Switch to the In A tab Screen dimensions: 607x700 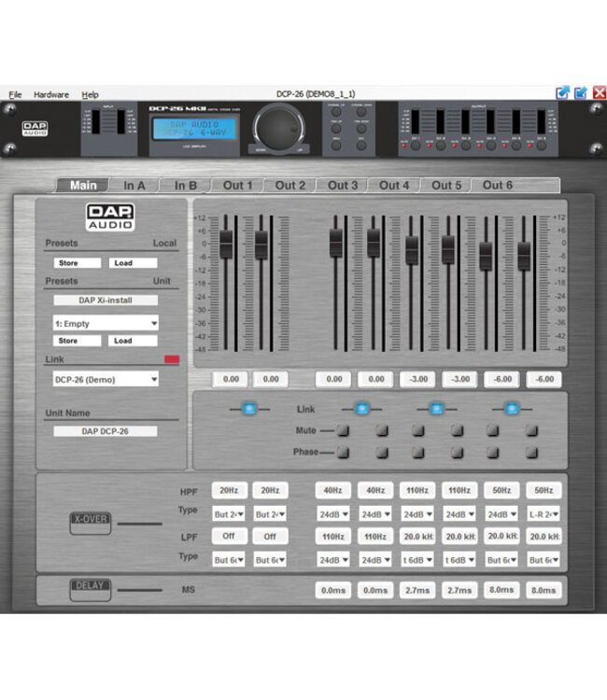coord(134,186)
